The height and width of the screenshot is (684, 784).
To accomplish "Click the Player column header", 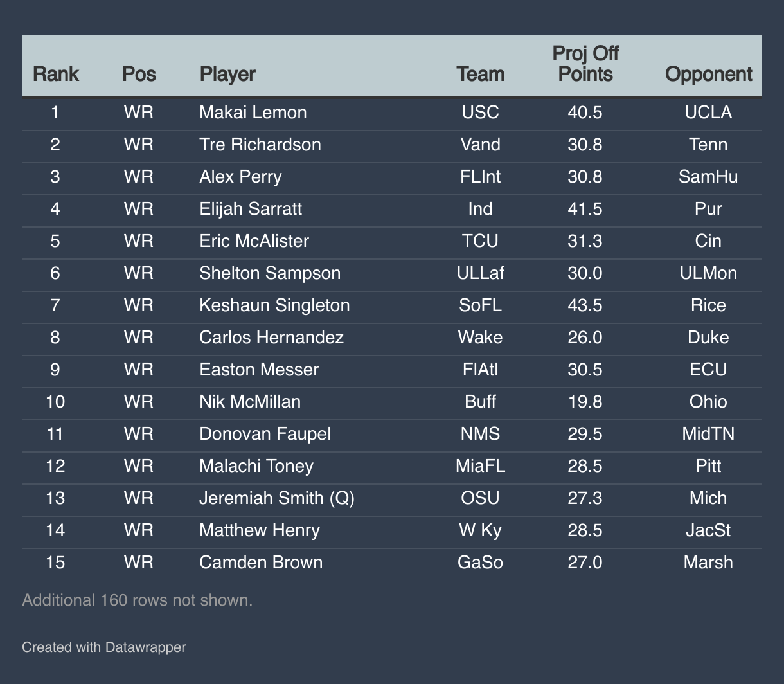I will 227,74.
